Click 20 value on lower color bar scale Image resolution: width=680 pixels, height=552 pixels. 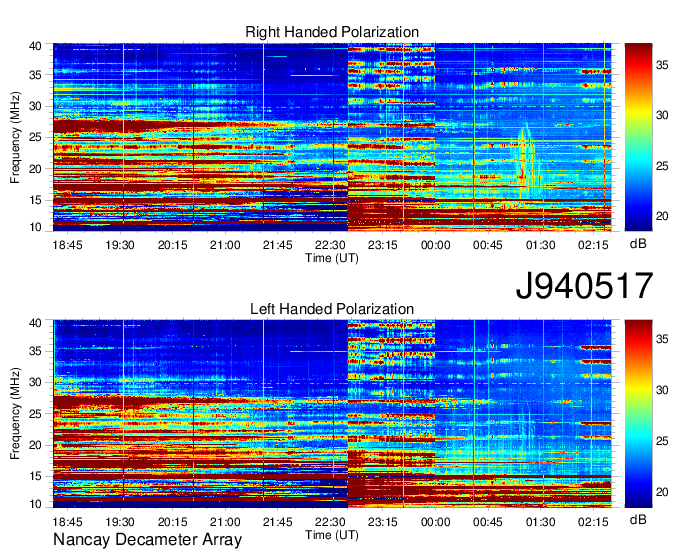pyautogui.click(x=662, y=492)
